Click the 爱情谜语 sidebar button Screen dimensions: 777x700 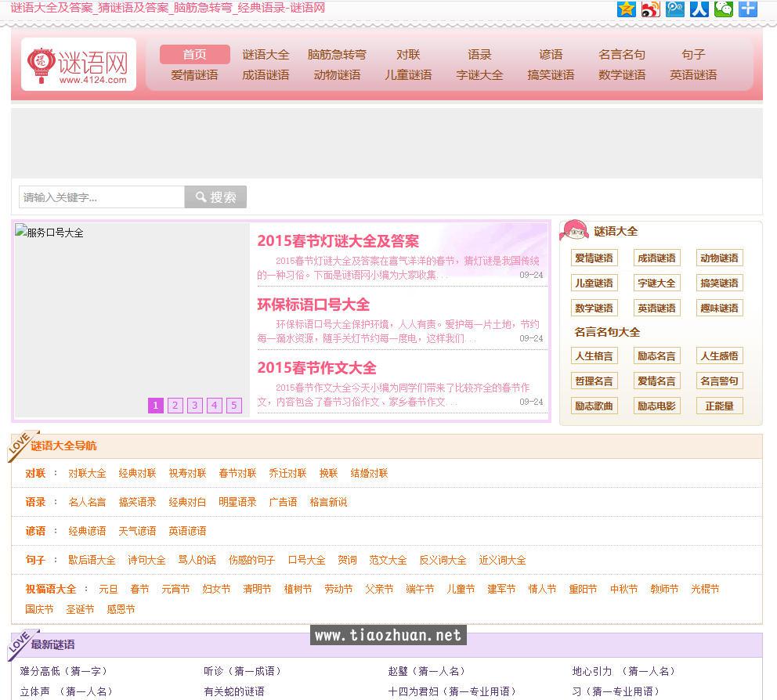594,258
